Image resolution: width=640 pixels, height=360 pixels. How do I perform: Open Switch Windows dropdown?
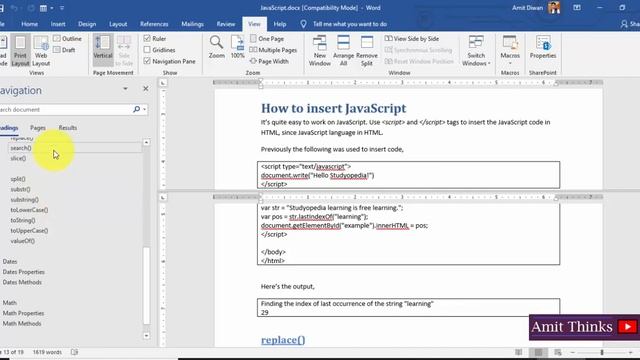pyautogui.click(x=476, y=51)
